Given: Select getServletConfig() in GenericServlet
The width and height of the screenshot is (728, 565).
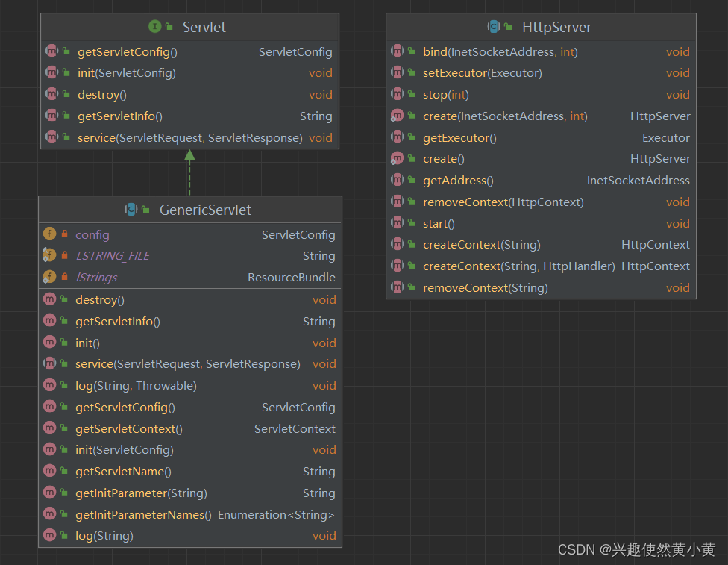Looking at the screenshot, I should (125, 407).
